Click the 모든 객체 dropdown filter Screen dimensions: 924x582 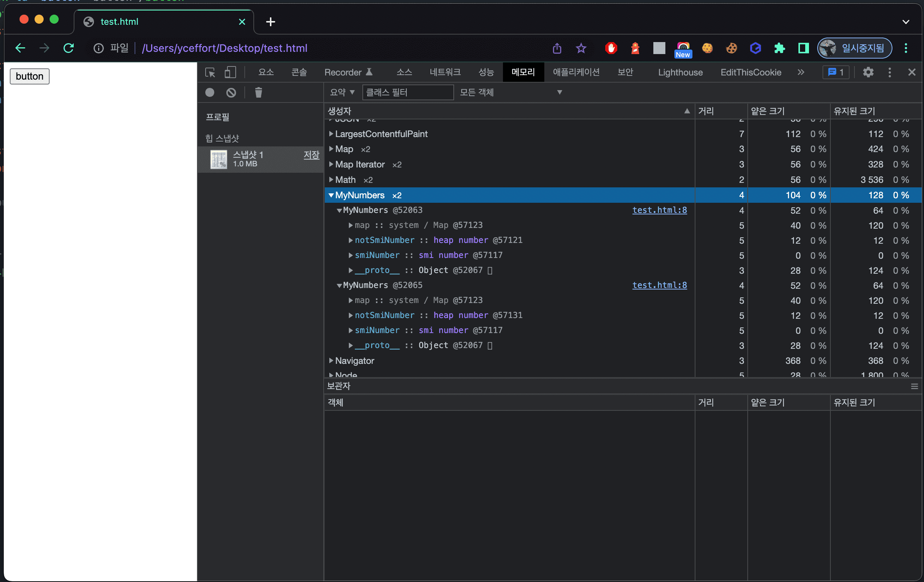click(x=511, y=92)
